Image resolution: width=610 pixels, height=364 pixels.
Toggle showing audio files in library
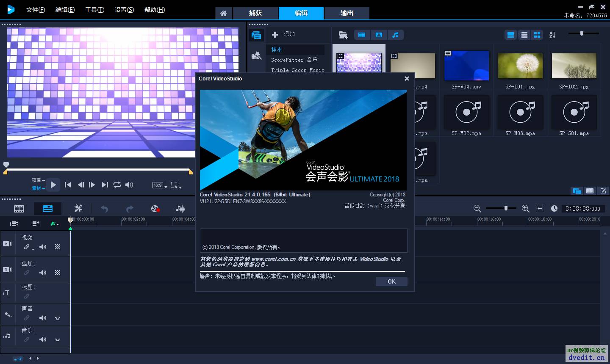click(x=395, y=35)
